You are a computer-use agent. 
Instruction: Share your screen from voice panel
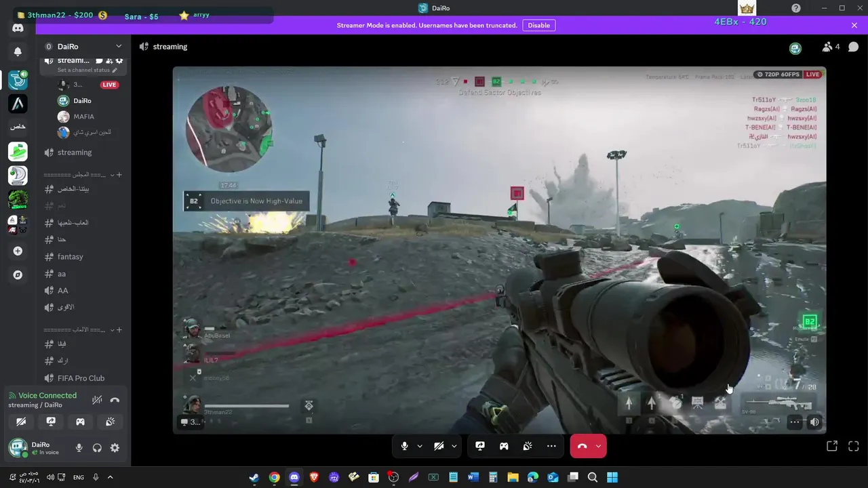(x=51, y=422)
